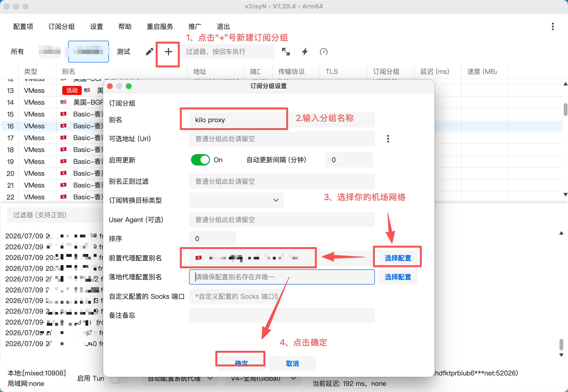Click the lightning bolt icon in toolbar
The height and width of the screenshot is (392, 568).
(305, 52)
